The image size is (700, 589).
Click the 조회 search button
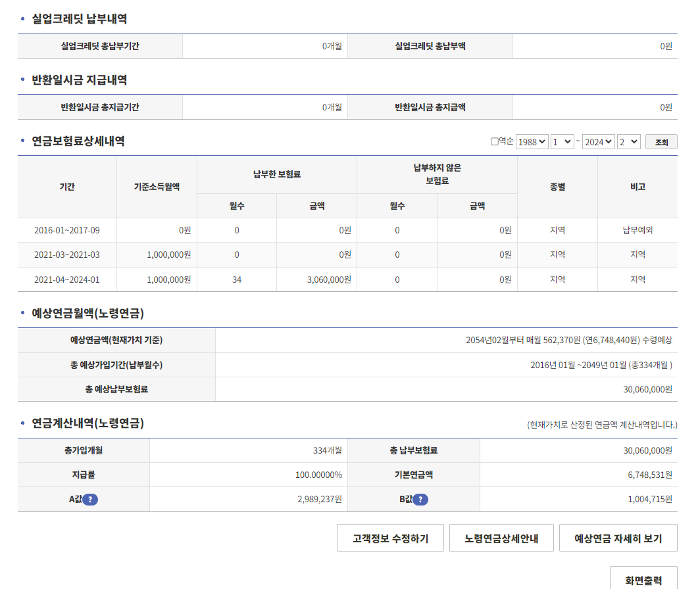[661, 142]
